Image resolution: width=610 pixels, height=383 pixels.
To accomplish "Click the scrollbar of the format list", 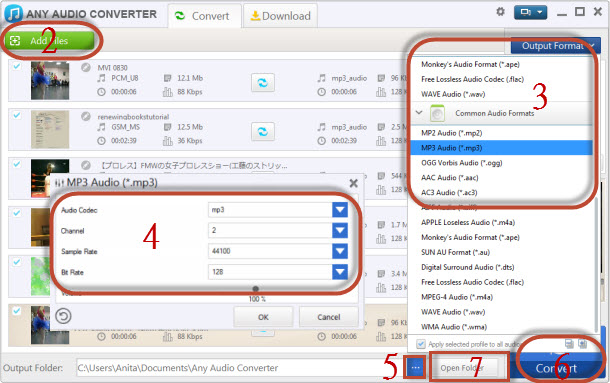I will click(596, 265).
